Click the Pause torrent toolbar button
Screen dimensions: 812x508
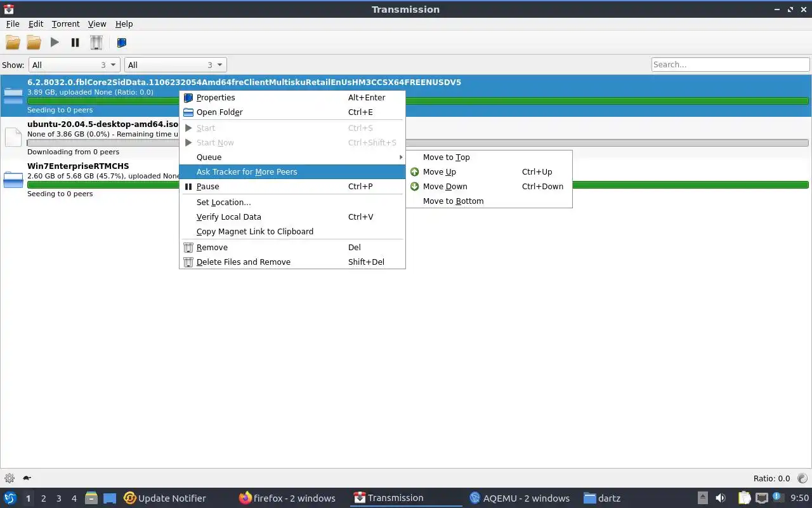coord(75,43)
